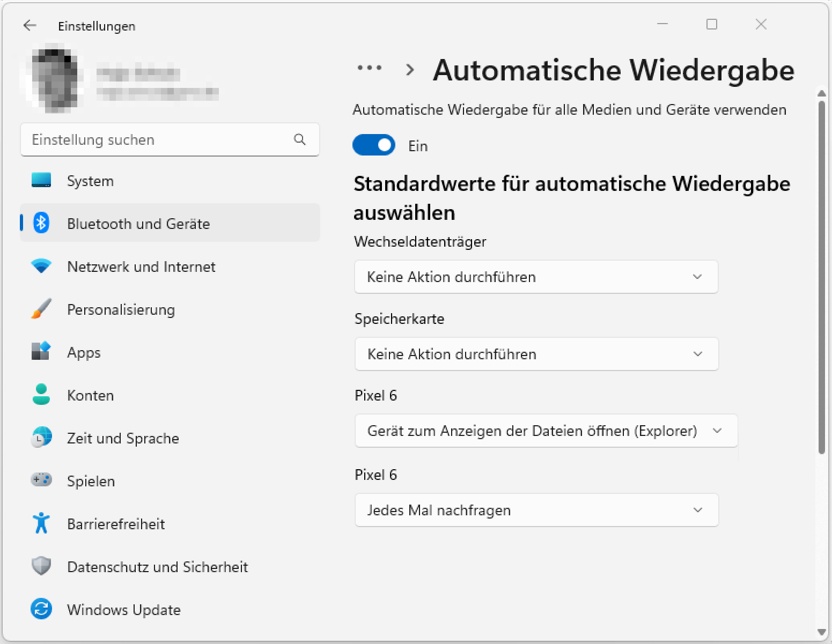Viewport: 832px width, 644px height.
Task: Click the 'Einstellung suchen' search field
Action: point(161,140)
